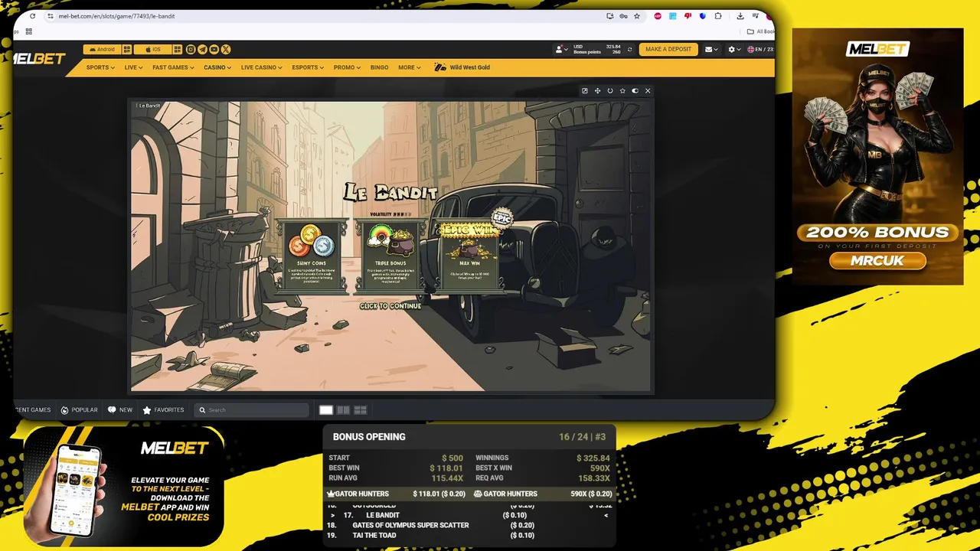Open the saved passwords key icon
The height and width of the screenshot is (551, 980).
pyautogui.click(x=623, y=16)
